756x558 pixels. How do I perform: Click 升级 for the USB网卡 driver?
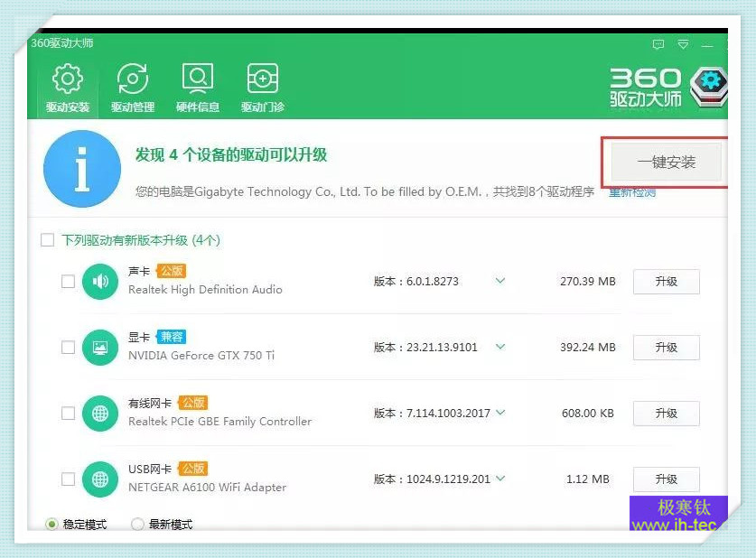(x=667, y=479)
